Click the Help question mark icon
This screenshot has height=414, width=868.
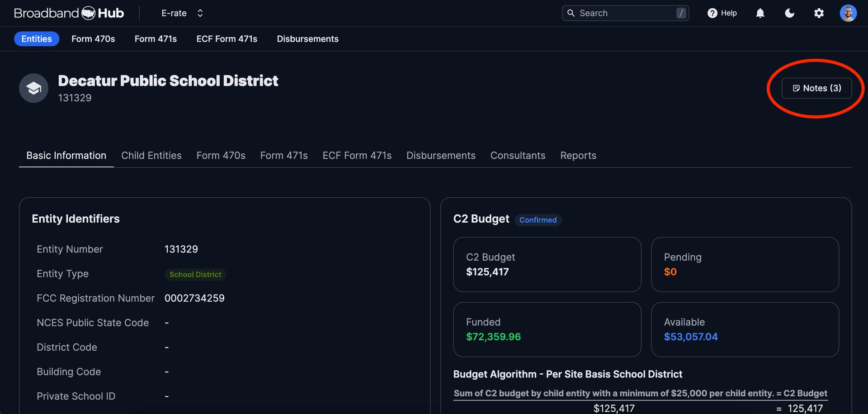tap(712, 13)
